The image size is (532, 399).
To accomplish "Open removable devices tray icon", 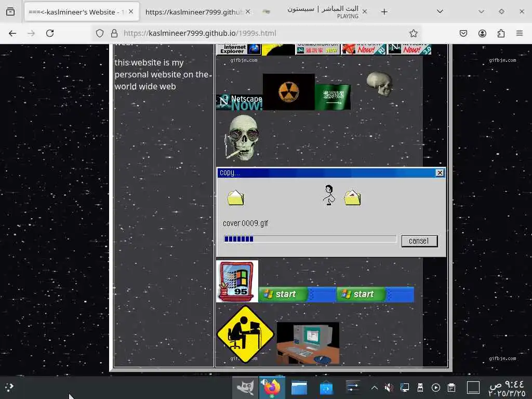I will [420, 388].
